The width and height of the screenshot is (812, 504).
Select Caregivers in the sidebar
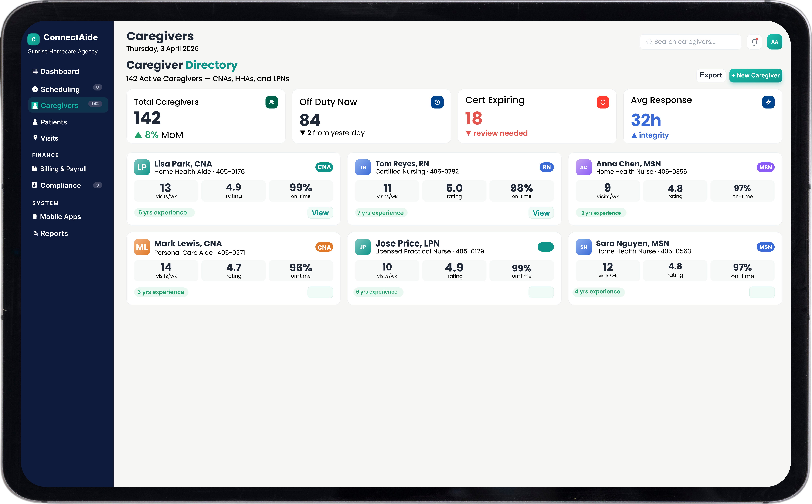(x=68, y=105)
